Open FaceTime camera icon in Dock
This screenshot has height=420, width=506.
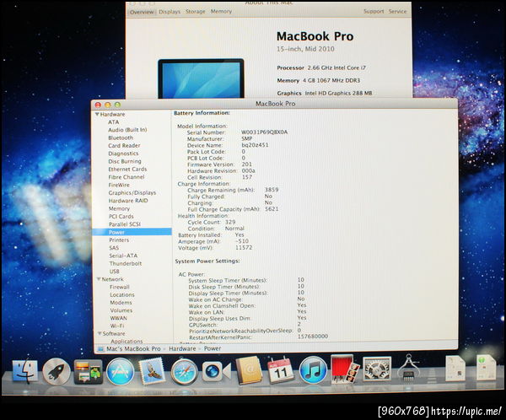pos(216,372)
